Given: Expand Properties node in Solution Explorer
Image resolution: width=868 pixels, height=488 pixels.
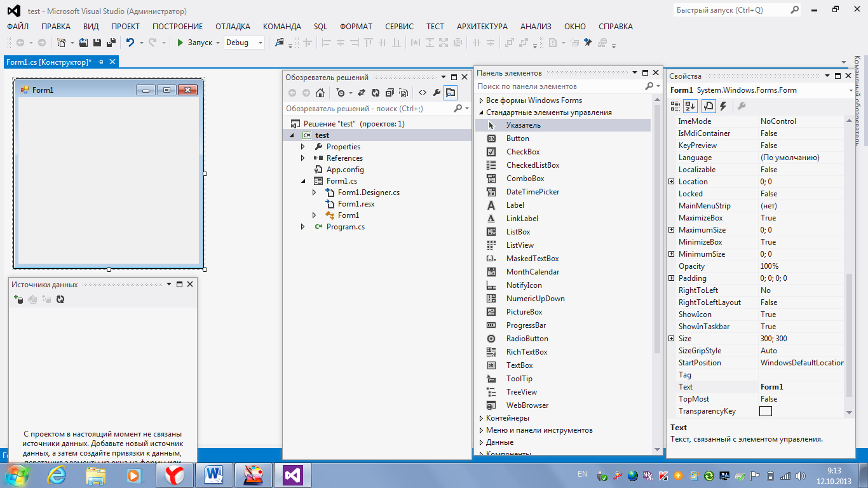Looking at the screenshot, I should (x=303, y=147).
